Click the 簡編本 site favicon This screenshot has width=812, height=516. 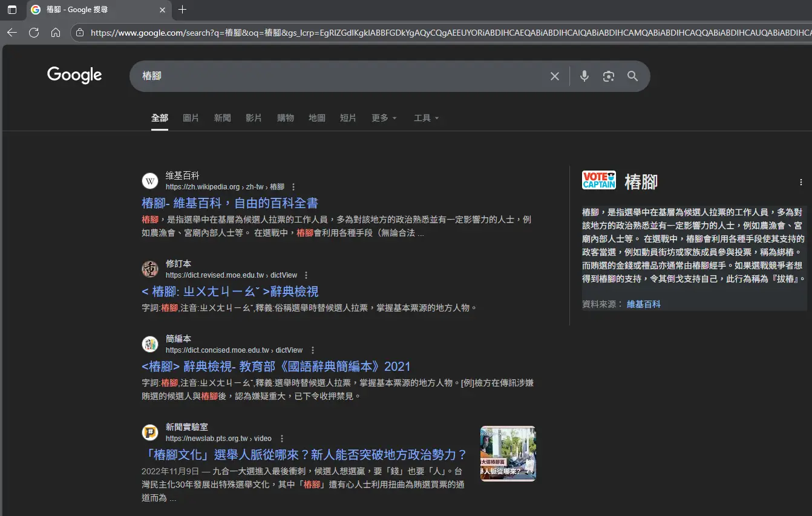coord(150,344)
